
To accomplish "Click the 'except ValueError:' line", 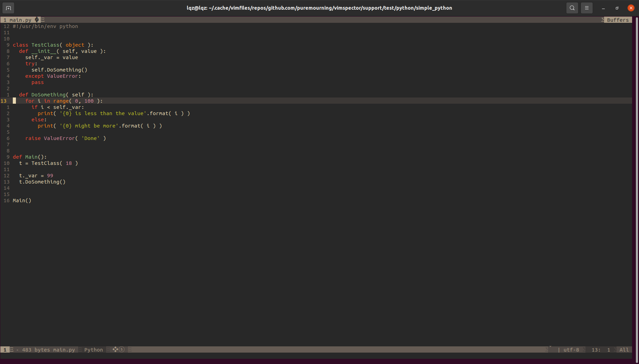I will (x=53, y=76).
